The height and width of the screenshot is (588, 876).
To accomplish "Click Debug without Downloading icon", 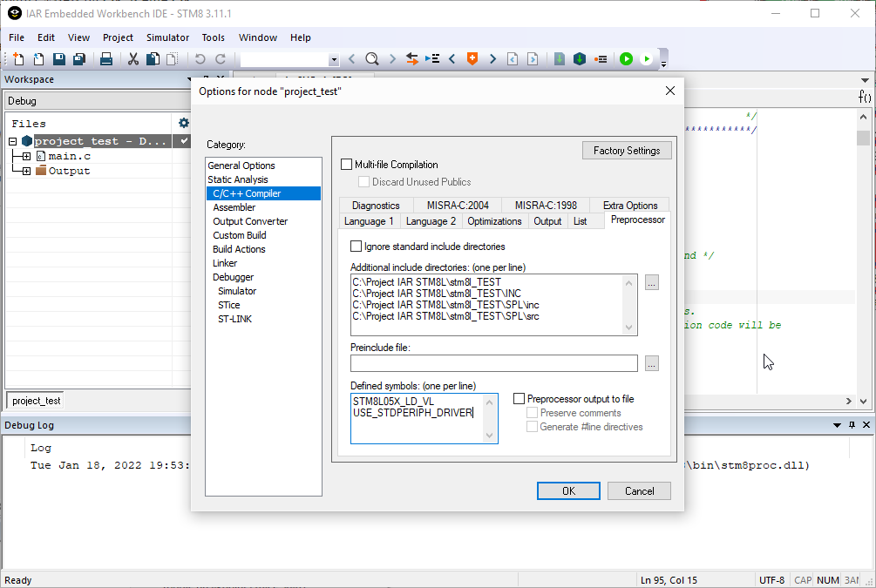I will coord(647,58).
